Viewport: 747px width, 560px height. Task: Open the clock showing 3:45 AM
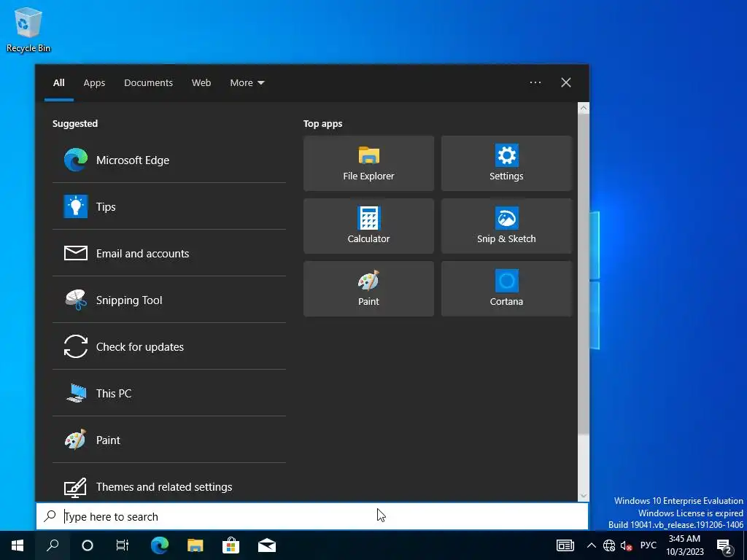coord(684,545)
